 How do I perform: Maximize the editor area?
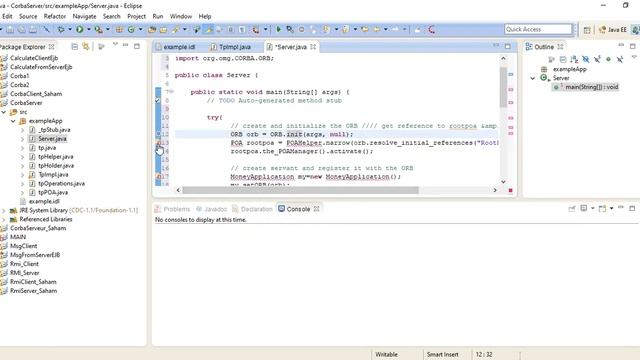[507, 47]
